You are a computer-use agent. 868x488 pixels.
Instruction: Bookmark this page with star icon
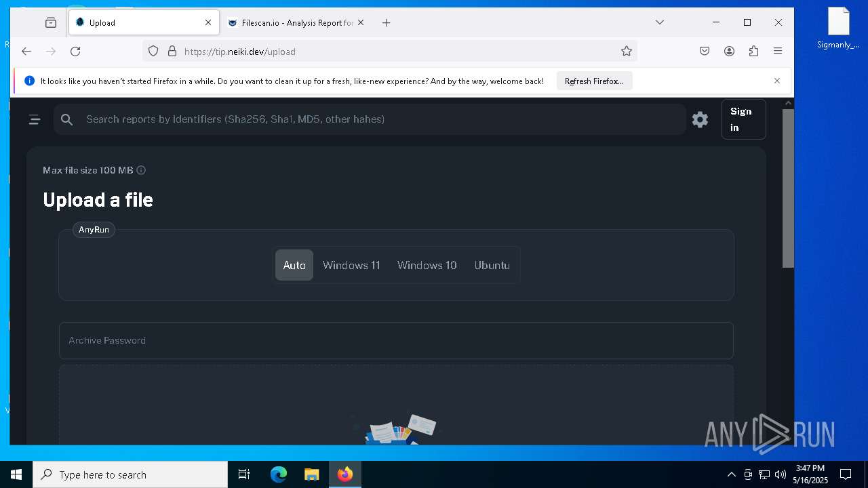coord(627,51)
